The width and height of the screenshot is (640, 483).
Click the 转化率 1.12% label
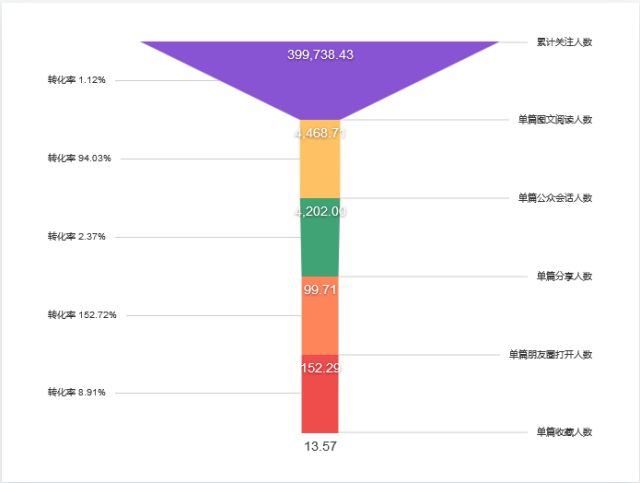pyautogui.click(x=76, y=80)
